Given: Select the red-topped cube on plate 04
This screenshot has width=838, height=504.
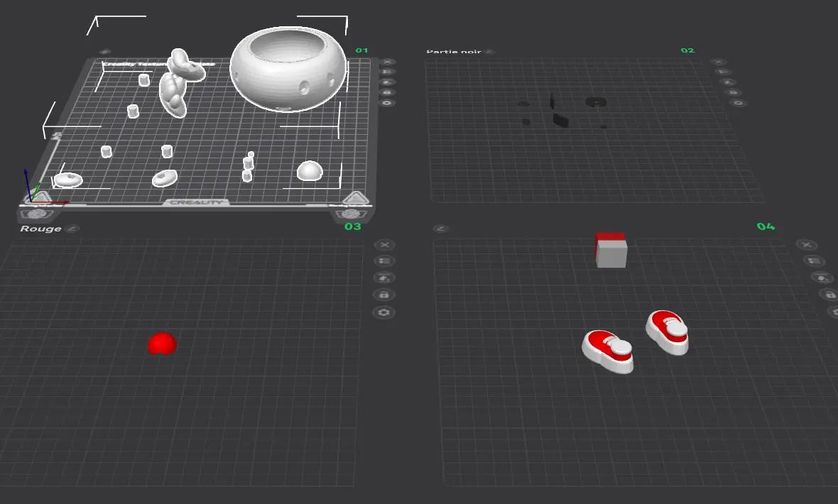Looking at the screenshot, I should pos(611,250).
